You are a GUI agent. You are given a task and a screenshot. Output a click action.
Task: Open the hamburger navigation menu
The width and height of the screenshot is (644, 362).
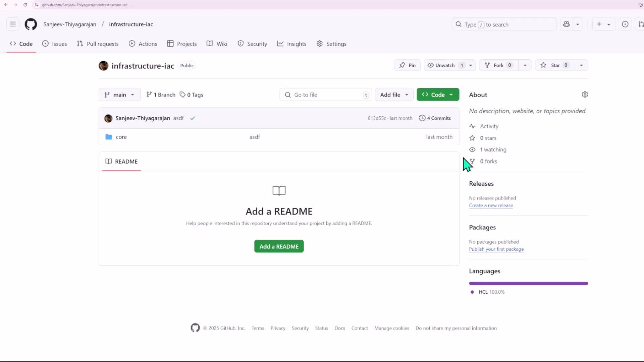(13, 24)
